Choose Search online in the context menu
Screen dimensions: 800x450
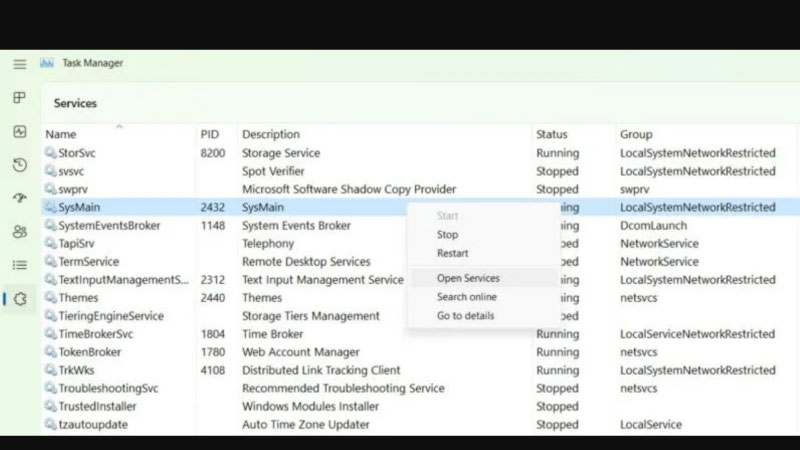pyautogui.click(x=467, y=297)
